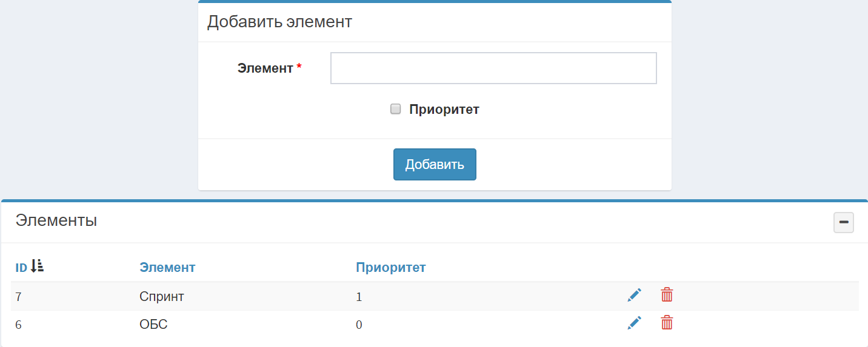Delete the Спринт row using trash icon
Screen dimensions: 868x347
[667, 296]
